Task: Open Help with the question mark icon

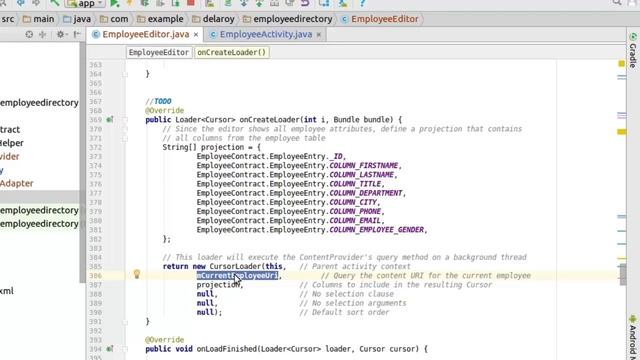Action: click(x=362, y=3)
